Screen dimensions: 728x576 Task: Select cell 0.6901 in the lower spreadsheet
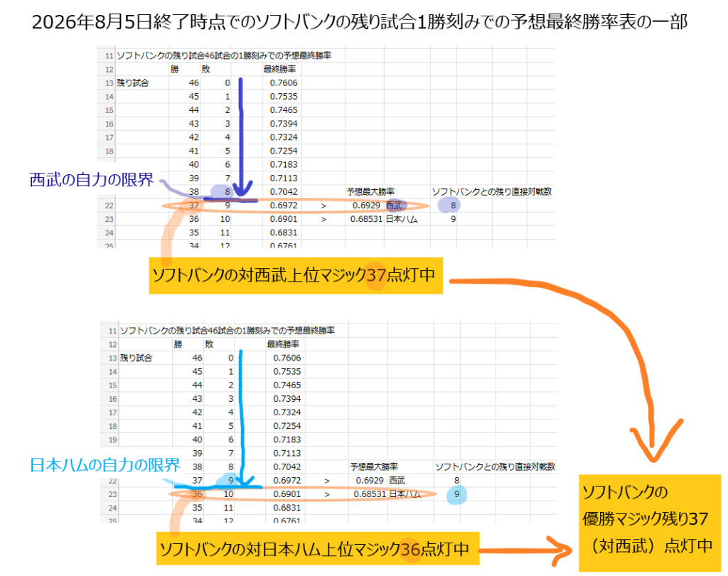(x=287, y=494)
